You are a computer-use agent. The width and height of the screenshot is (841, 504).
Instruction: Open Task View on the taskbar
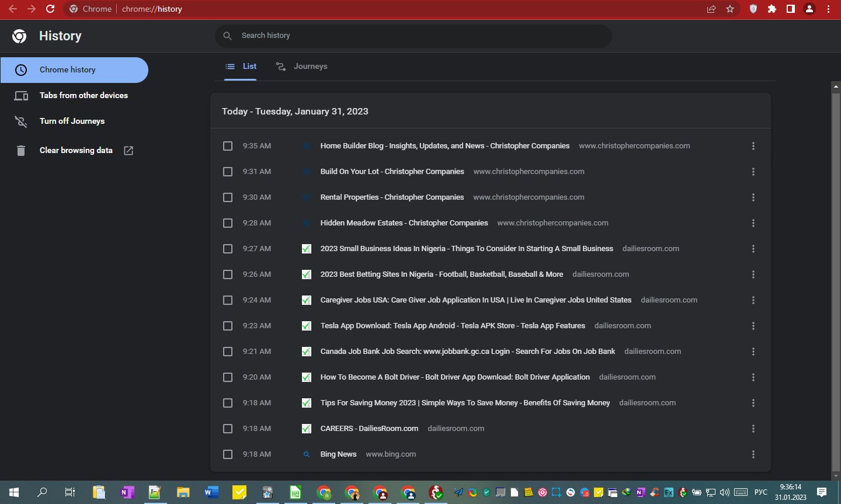pyautogui.click(x=70, y=492)
